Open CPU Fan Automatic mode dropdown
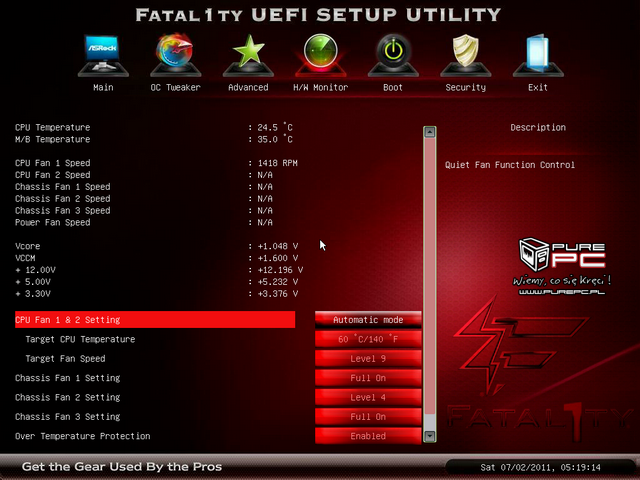 (368, 320)
